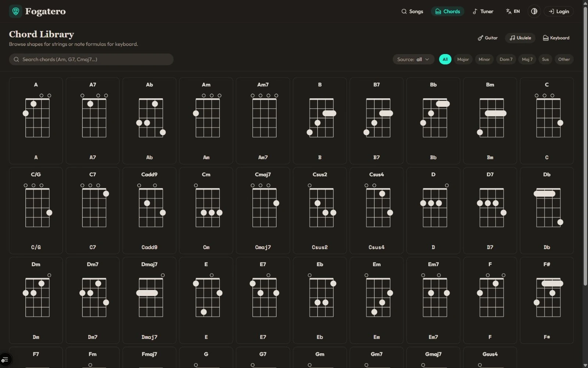Filter chords by Dom 7

(x=506, y=59)
